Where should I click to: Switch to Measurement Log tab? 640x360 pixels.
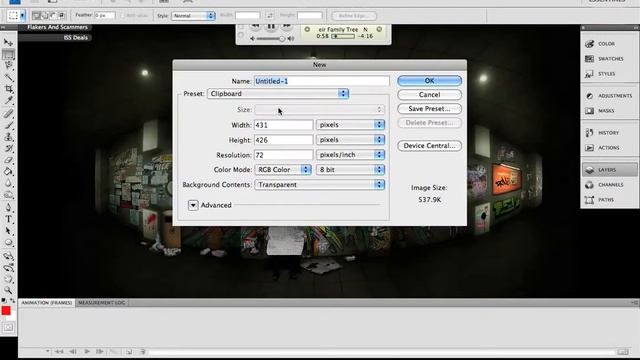click(102, 302)
